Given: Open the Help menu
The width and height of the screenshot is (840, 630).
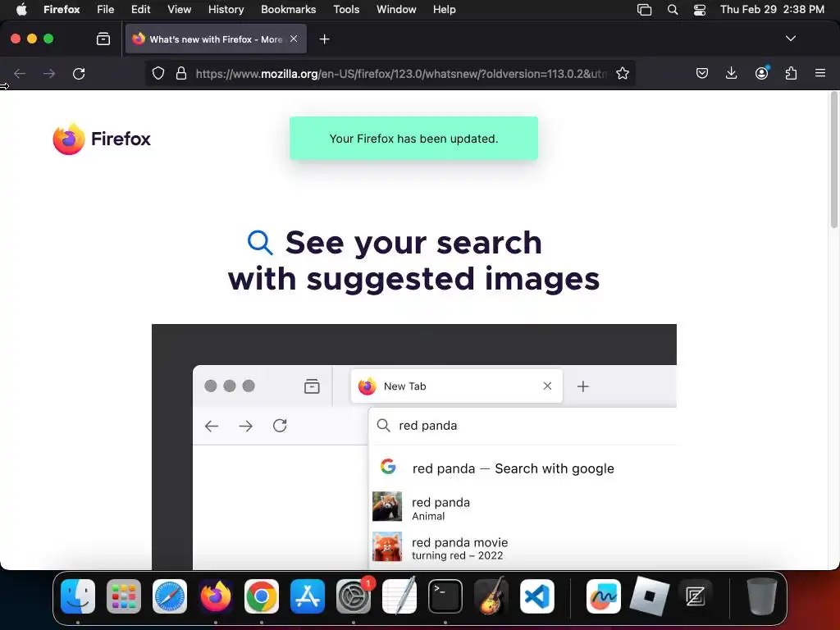Looking at the screenshot, I should coord(444,9).
